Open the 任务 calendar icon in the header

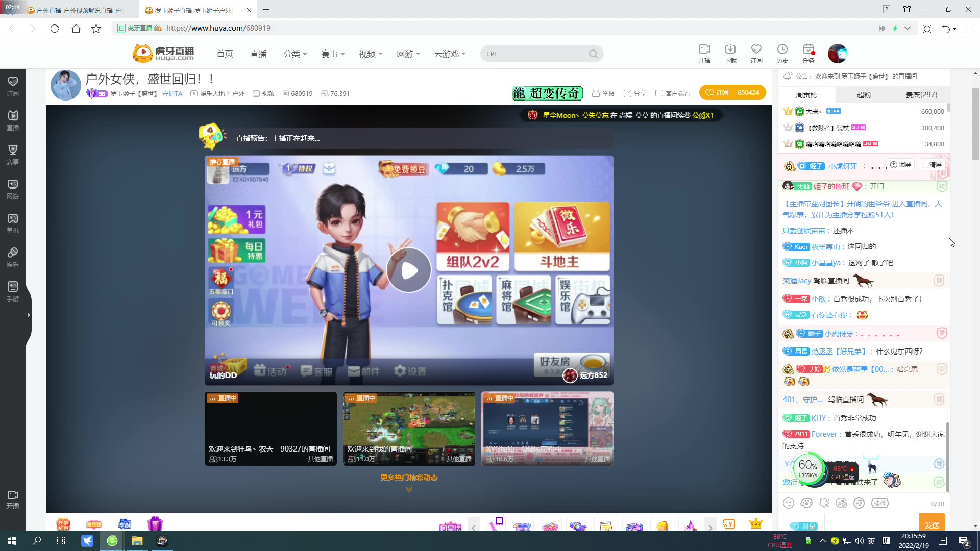coord(808,53)
